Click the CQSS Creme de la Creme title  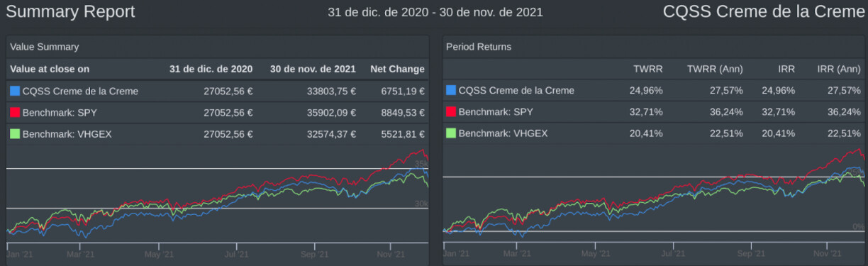pos(764,11)
